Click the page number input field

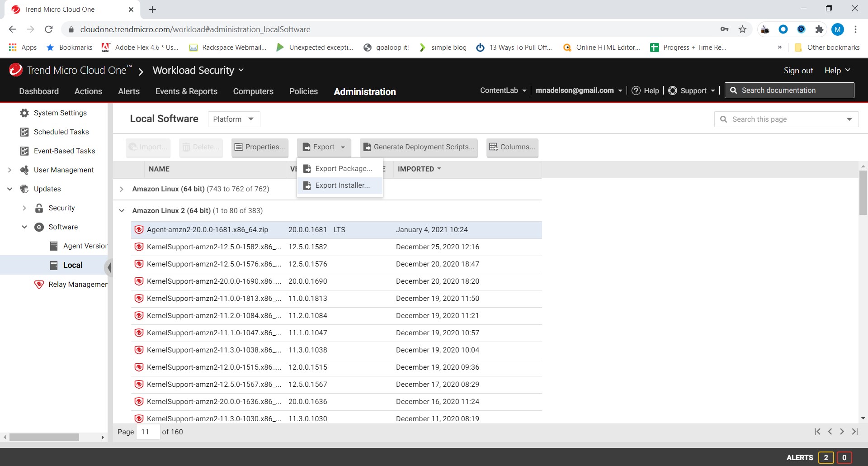[x=148, y=432]
